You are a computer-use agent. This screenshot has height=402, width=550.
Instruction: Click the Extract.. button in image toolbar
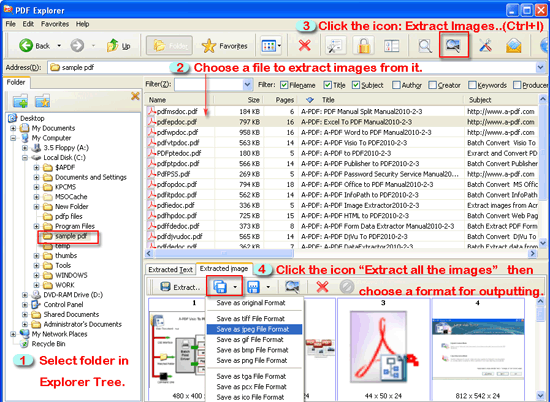click(x=180, y=287)
